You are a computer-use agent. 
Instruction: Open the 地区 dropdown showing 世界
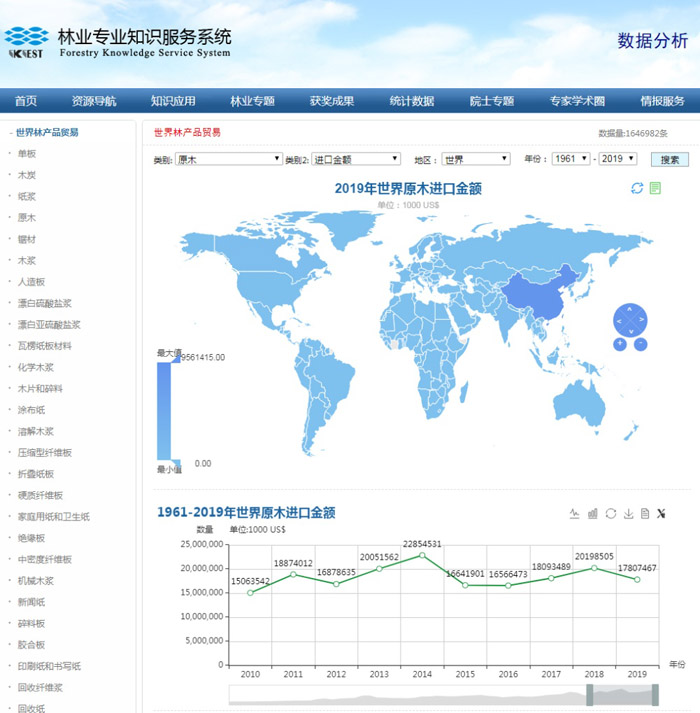(x=476, y=159)
